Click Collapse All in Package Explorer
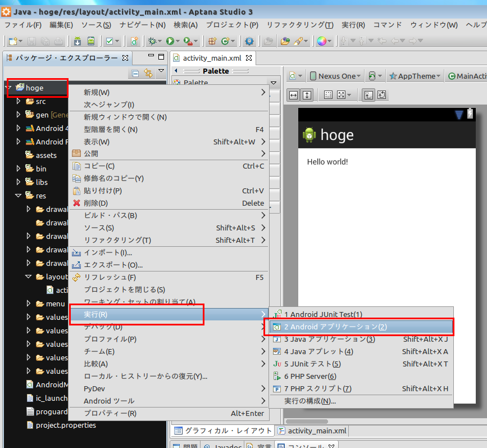The width and height of the screenshot is (487, 448). tap(135, 74)
